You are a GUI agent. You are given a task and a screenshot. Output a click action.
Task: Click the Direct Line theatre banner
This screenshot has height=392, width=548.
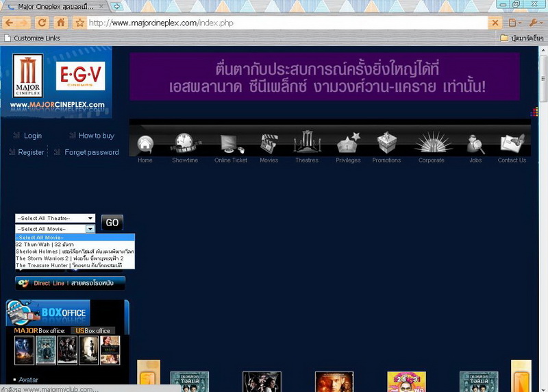(x=70, y=283)
